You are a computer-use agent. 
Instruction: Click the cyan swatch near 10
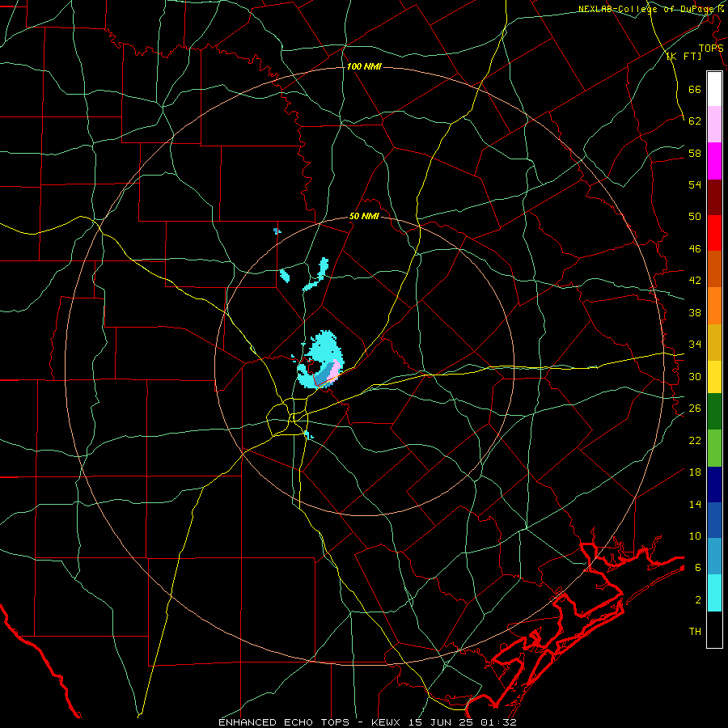714,593
